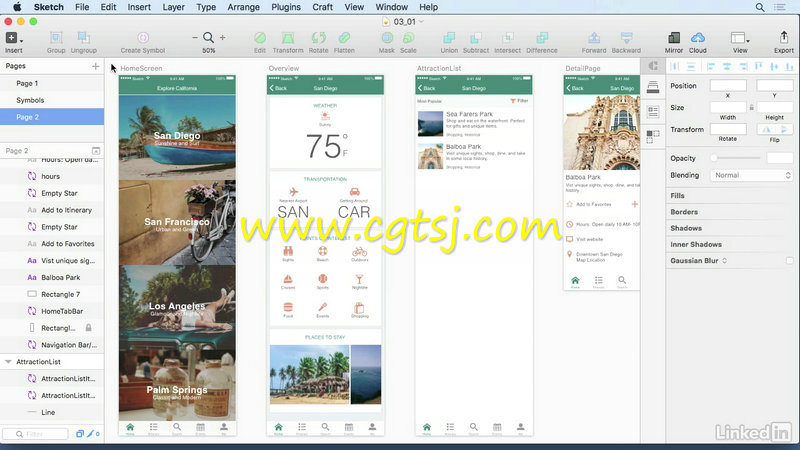Image resolution: width=800 pixels, height=450 pixels.
Task: Apply the Intersect boolean operation
Action: click(507, 38)
